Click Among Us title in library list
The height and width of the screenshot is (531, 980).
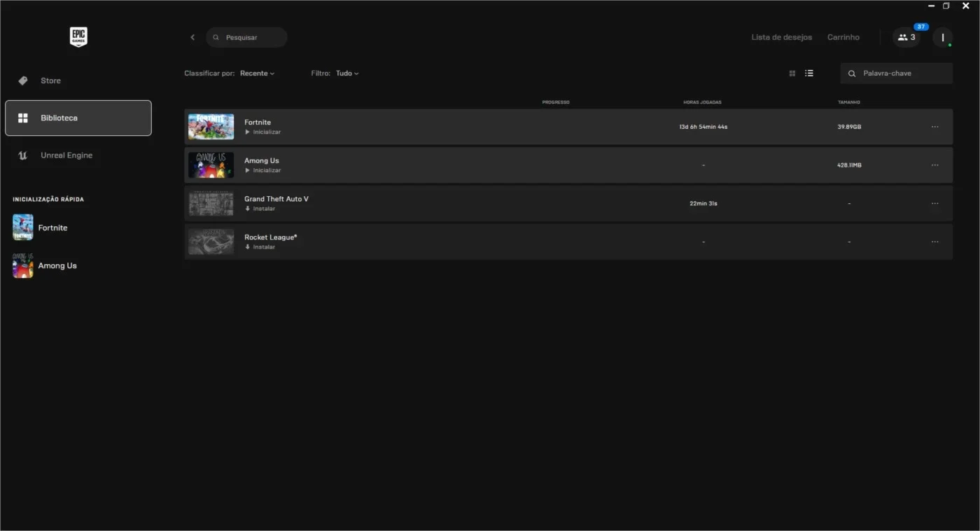(262, 160)
